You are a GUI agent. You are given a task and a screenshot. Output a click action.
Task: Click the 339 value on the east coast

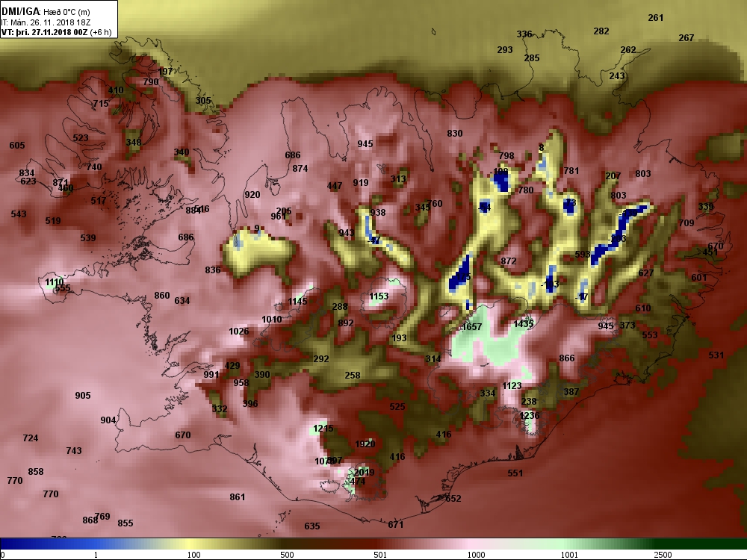[x=706, y=207]
